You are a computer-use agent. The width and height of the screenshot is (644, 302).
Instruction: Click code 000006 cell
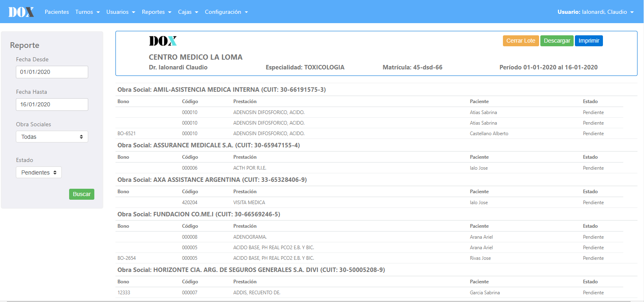tap(189, 168)
